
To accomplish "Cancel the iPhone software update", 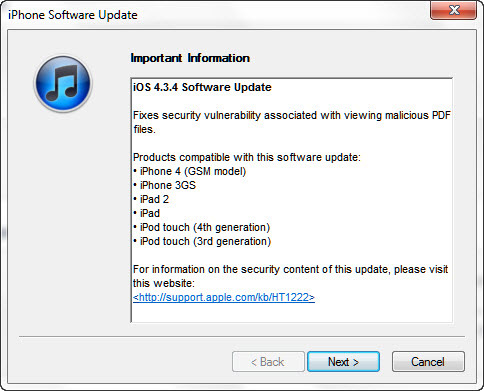I will [428, 362].
